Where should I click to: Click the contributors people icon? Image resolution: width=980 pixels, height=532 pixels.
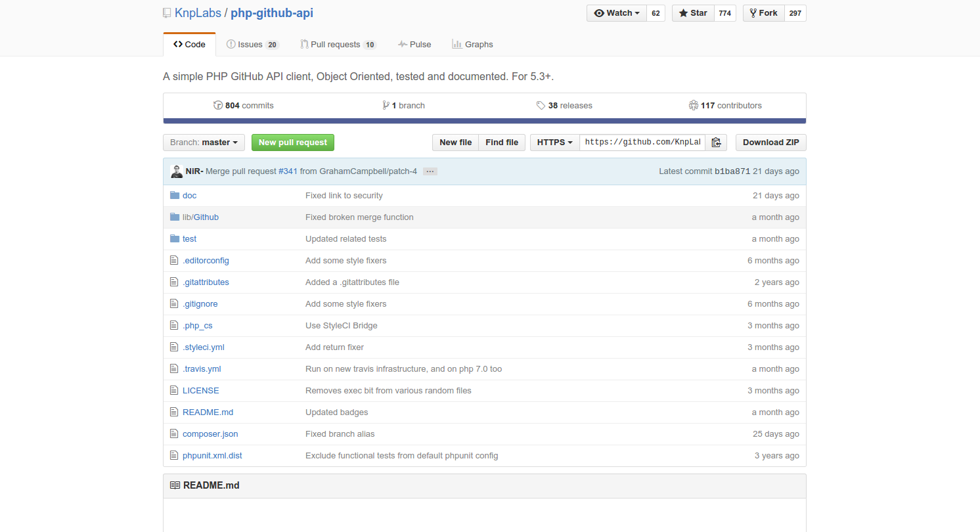pos(694,105)
